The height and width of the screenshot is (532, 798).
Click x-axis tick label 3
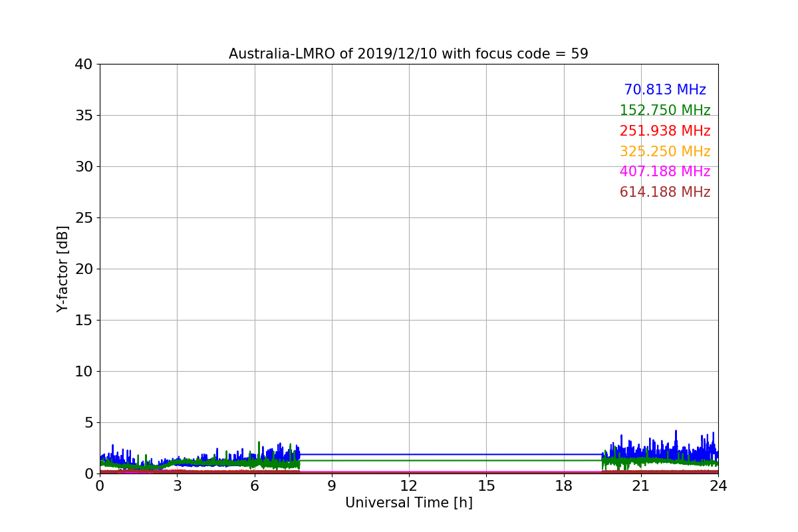coord(177,486)
